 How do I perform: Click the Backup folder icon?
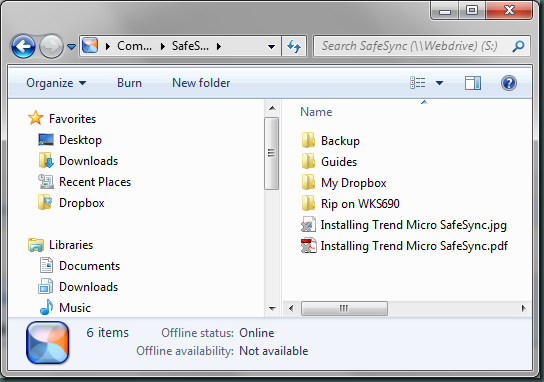(308, 140)
